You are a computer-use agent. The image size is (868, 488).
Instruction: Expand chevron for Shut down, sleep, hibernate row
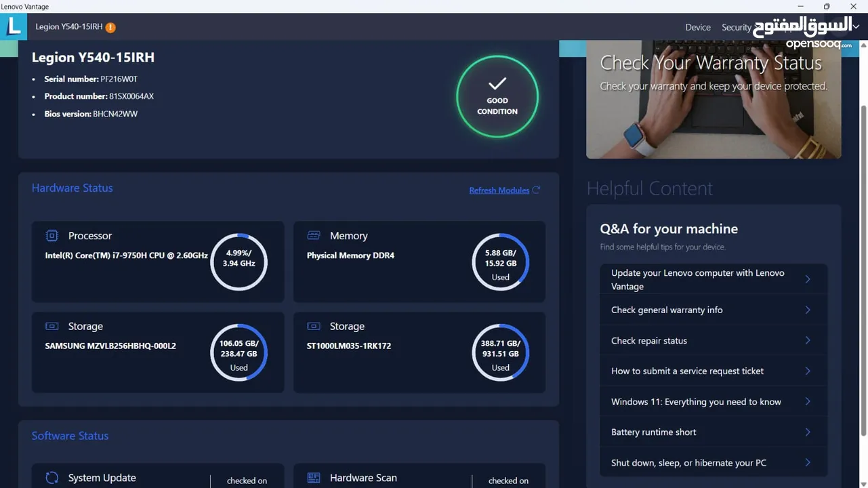[x=807, y=462]
